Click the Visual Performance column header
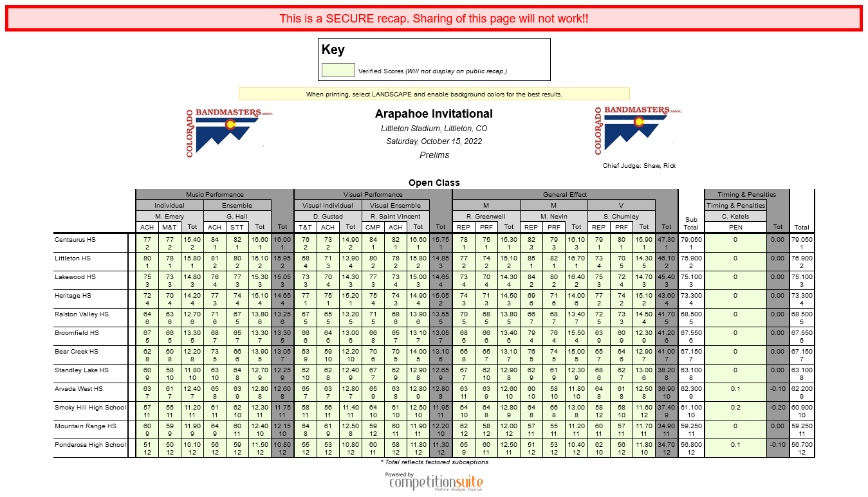Screen dimensions: 868x497 (x=373, y=194)
